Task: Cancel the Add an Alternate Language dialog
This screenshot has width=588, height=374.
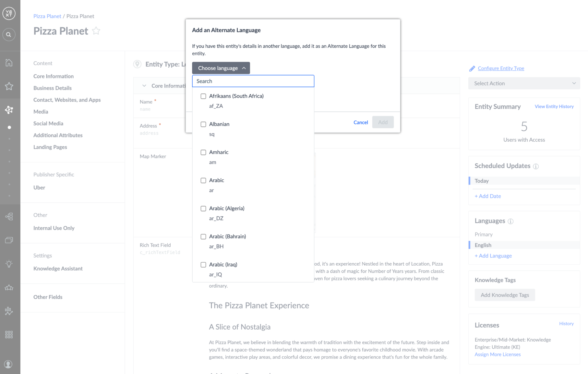Action: [x=361, y=122]
